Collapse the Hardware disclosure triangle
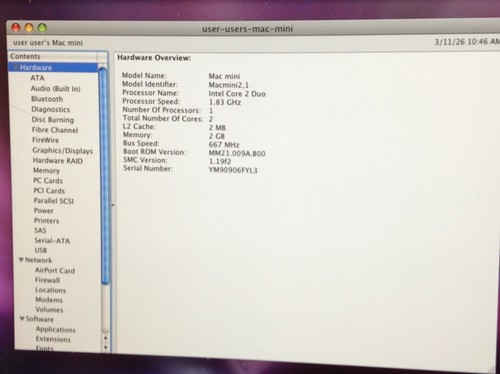This screenshot has height=374, width=500. [x=15, y=68]
